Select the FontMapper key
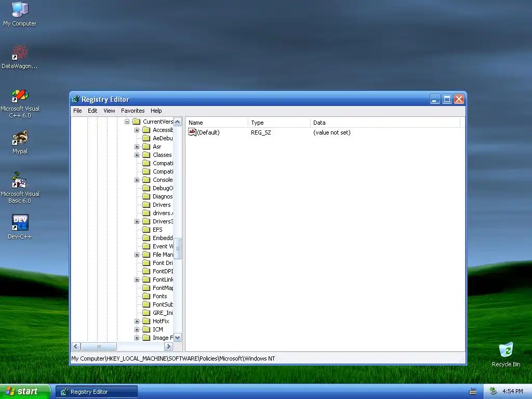The width and height of the screenshot is (532, 399). coord(163,288)
